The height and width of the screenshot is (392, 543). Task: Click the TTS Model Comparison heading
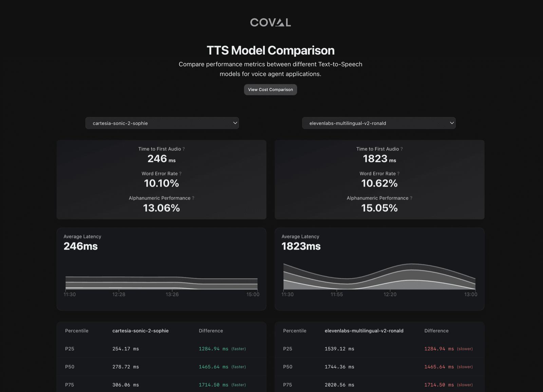tap(270, 50)
